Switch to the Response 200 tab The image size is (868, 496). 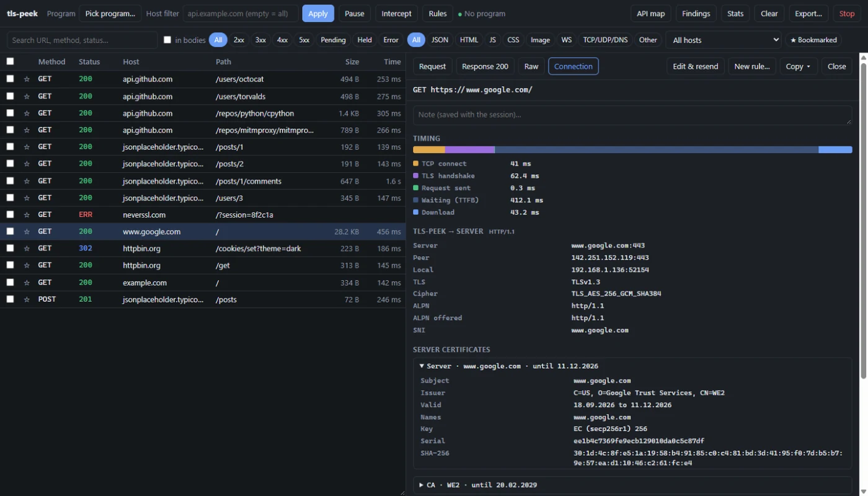click(x=485, y=66)
